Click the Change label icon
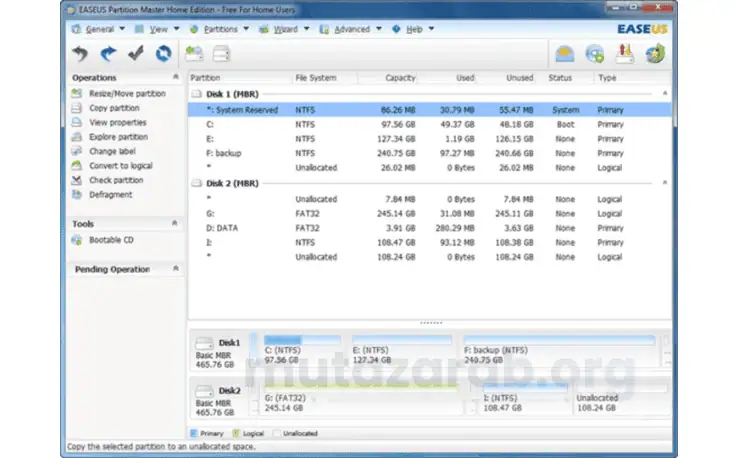Image resolution: width=738 pixels, height=458 pixels. (x=76, y=151)
